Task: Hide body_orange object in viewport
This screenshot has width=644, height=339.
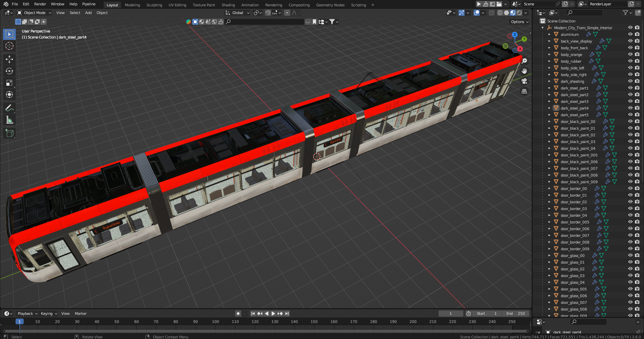Action: 630,54
